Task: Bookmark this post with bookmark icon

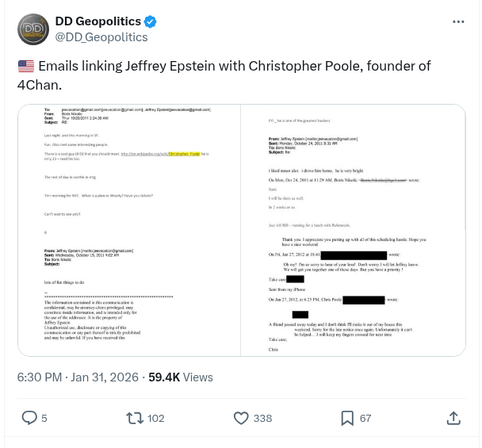Action: (347, 418)
